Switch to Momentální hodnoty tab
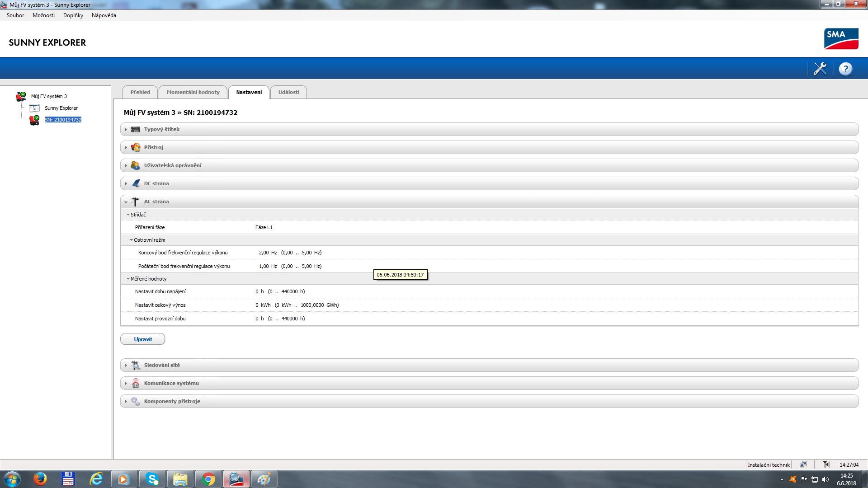 pyautogui.click(x=193, y=92)
